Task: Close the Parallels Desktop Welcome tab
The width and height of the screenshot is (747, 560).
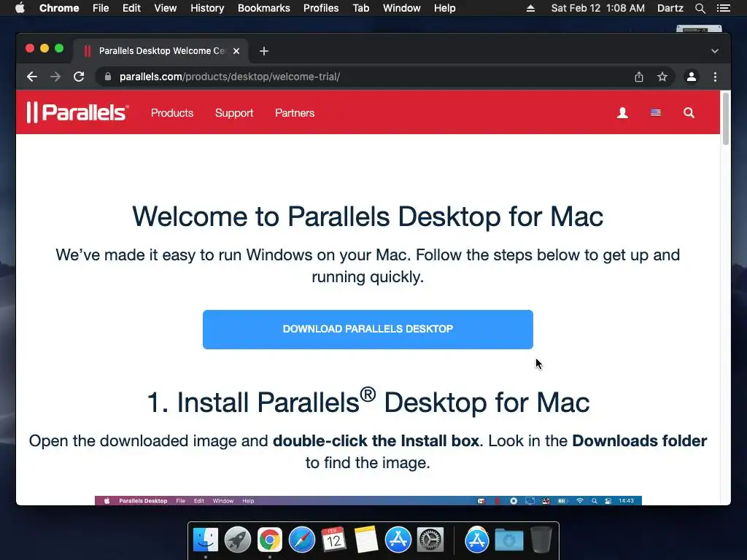Action: pyautogui.click(x=236, y=51)
